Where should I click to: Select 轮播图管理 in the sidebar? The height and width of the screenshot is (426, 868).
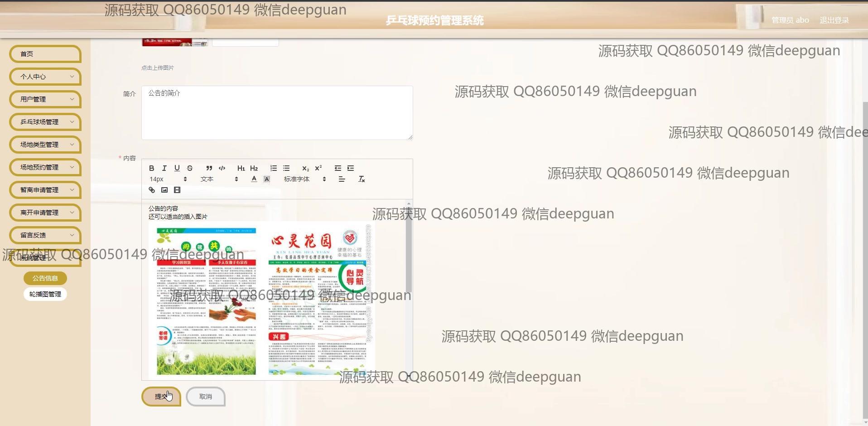click(x=45, y=294)
